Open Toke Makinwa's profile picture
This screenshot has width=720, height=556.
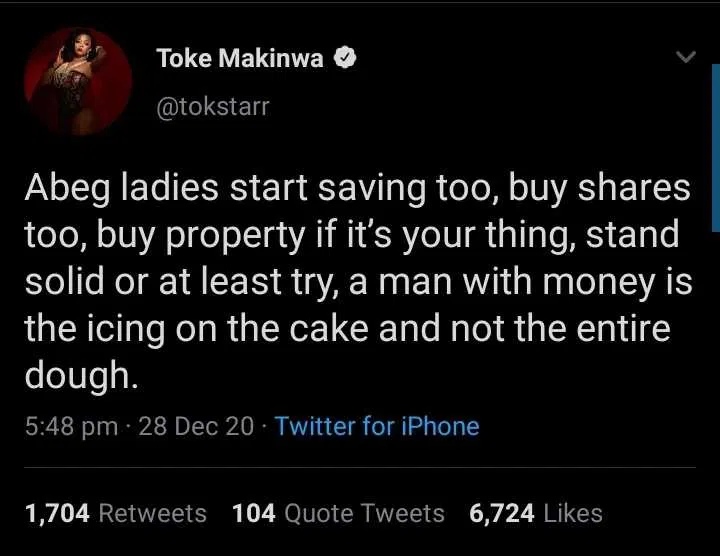point(84,82)
